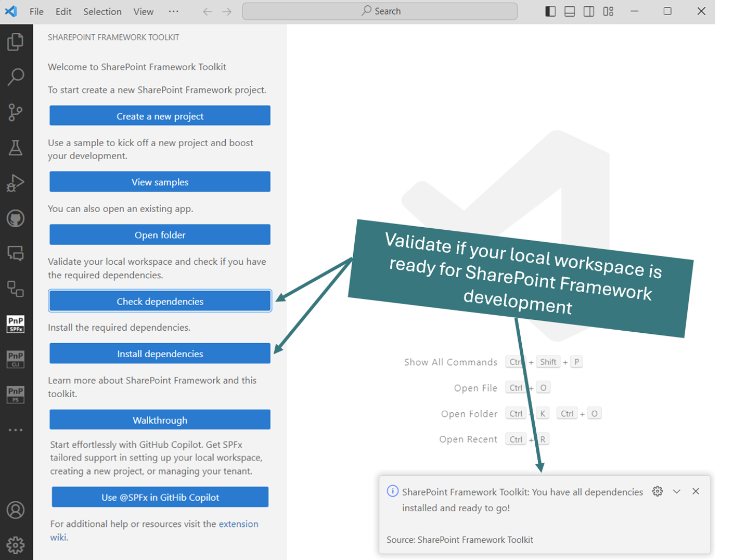Open the Extensions view icon

click(x=16, y=289)
